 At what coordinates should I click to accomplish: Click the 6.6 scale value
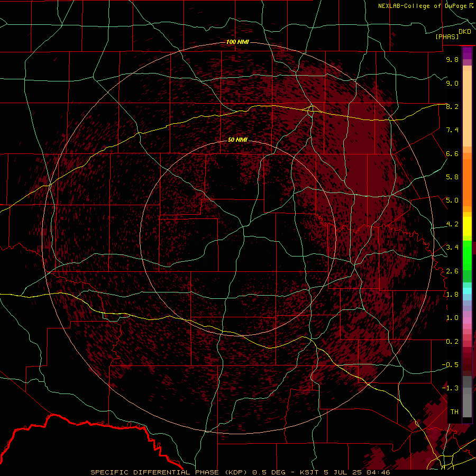coord(452,153)
